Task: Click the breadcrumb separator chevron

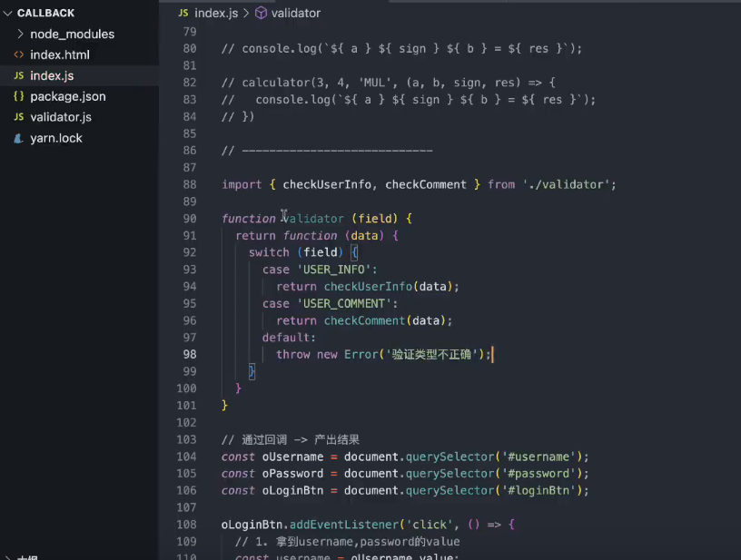Action: click(246, 14)
